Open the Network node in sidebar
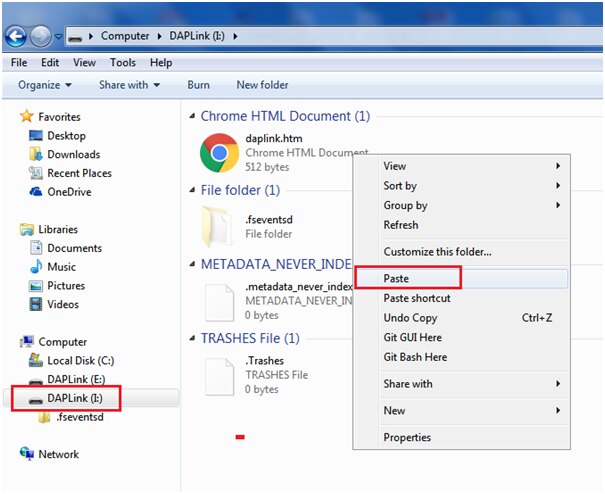This screenshot has height=494, width=605. [58, 454]
